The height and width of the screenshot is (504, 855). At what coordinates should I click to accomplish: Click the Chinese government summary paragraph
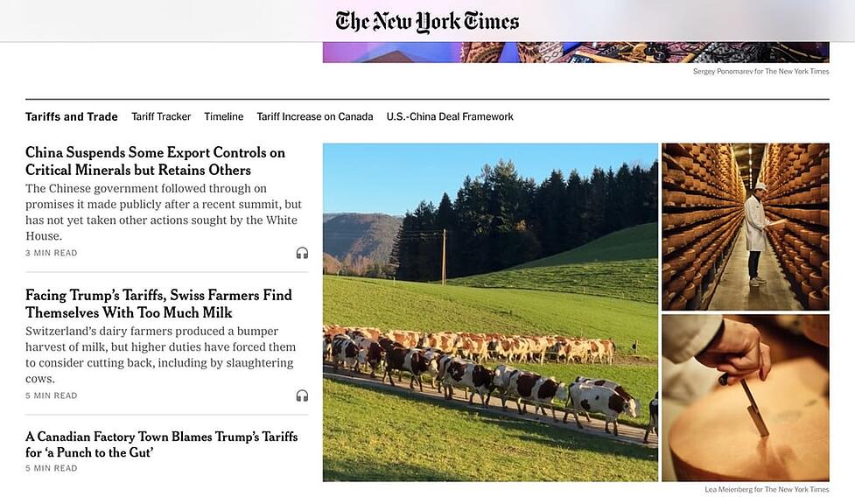coord(163,212)
